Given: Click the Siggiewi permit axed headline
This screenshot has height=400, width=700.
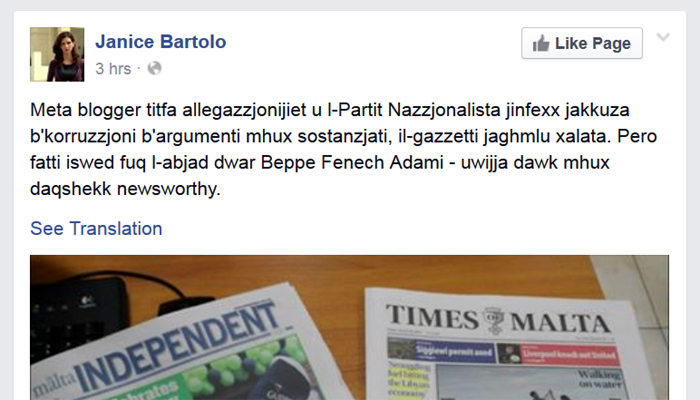Looking at the screenshot, I should pos(454,352).
